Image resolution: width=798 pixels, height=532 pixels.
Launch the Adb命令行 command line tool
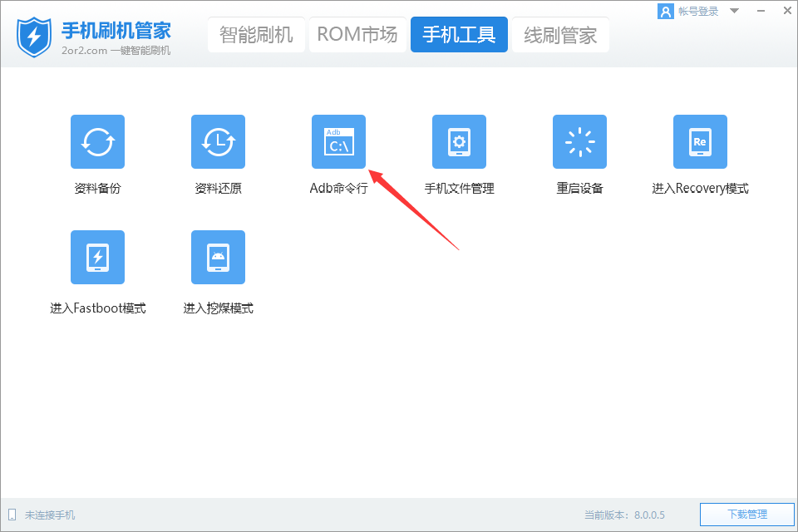coord(338,142)
